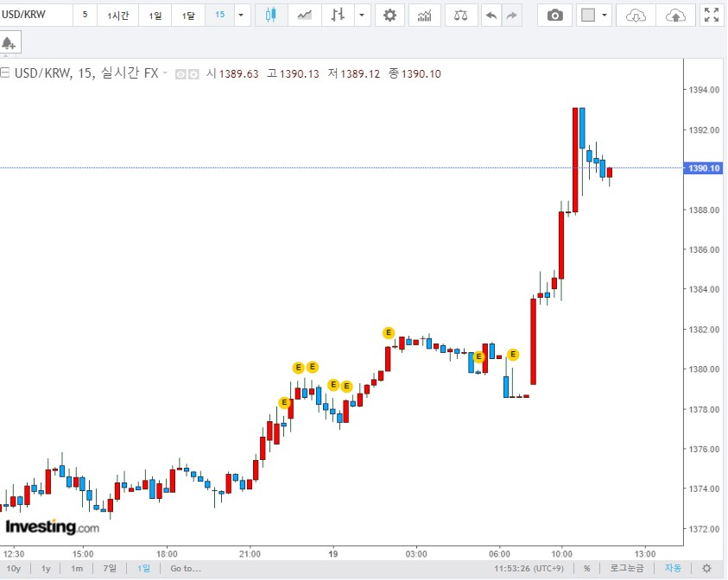
Task: Open compare symbols scale icon
Action: [460, 16]
